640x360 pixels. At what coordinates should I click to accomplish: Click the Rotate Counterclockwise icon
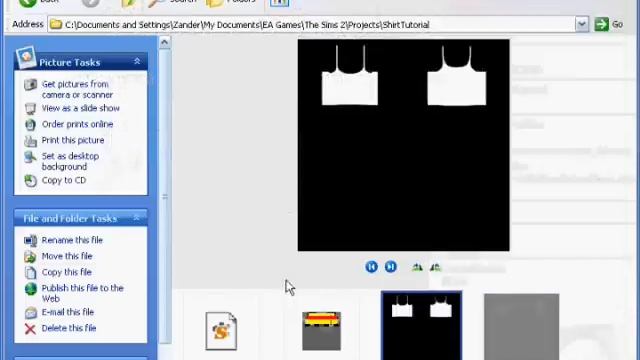[436, 267]
